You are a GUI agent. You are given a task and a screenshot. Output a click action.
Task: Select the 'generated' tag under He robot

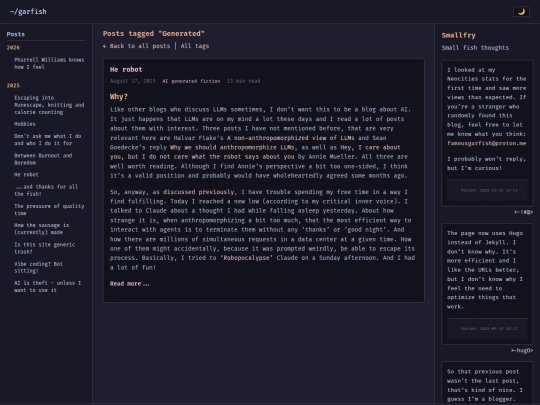184,81
